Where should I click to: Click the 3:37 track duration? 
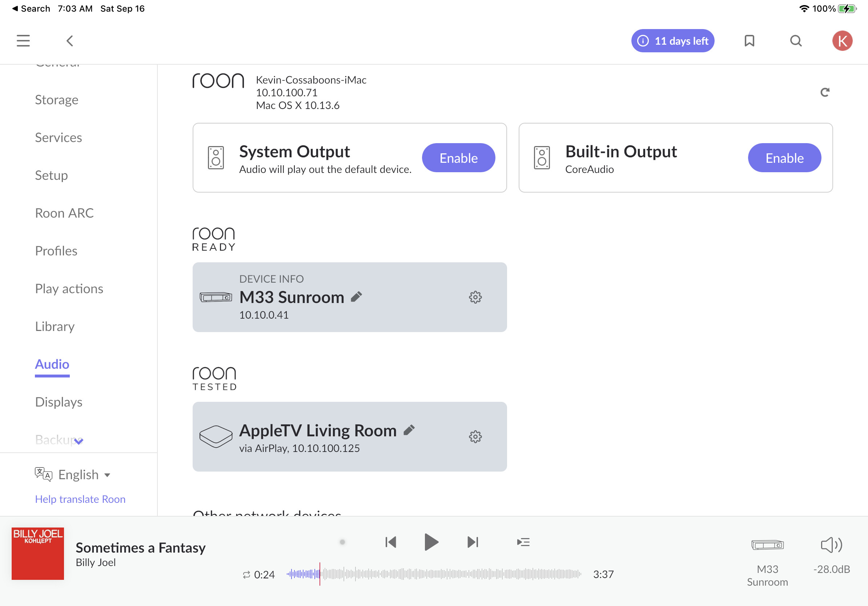(x=603, y=575)
